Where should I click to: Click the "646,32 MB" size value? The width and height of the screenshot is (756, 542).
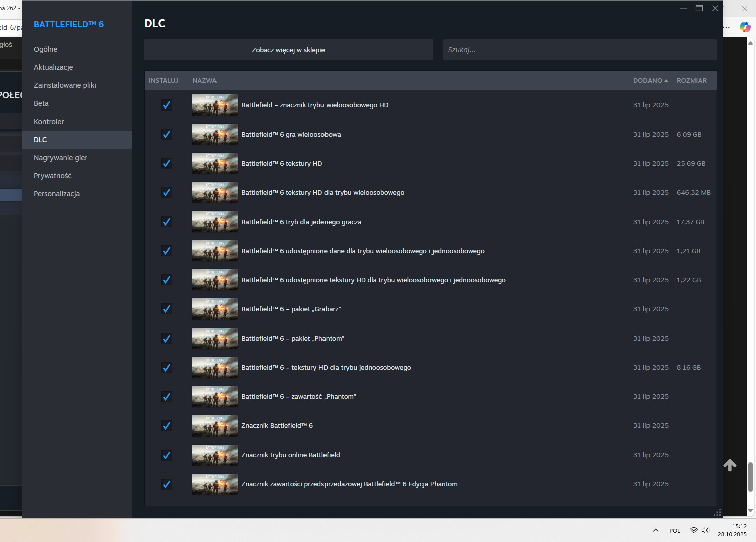tap(694, 192)
